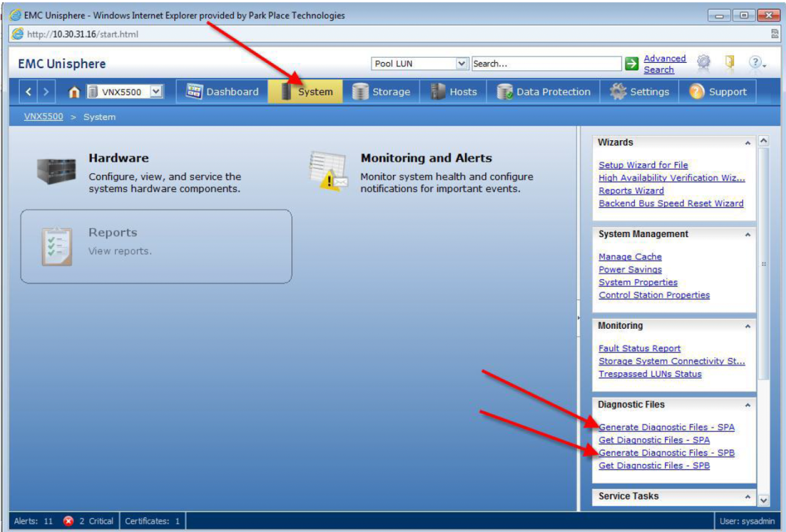Collapse the System Management panel
This screenshot has height=532, width=786.
[x=747, y=235]
